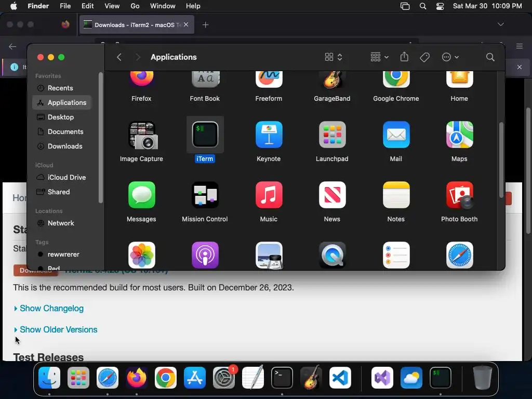Open the Shared folder in sidebar
Image resolution: width=532 pixels, height=399 pixels.
[x=62, y=192]
